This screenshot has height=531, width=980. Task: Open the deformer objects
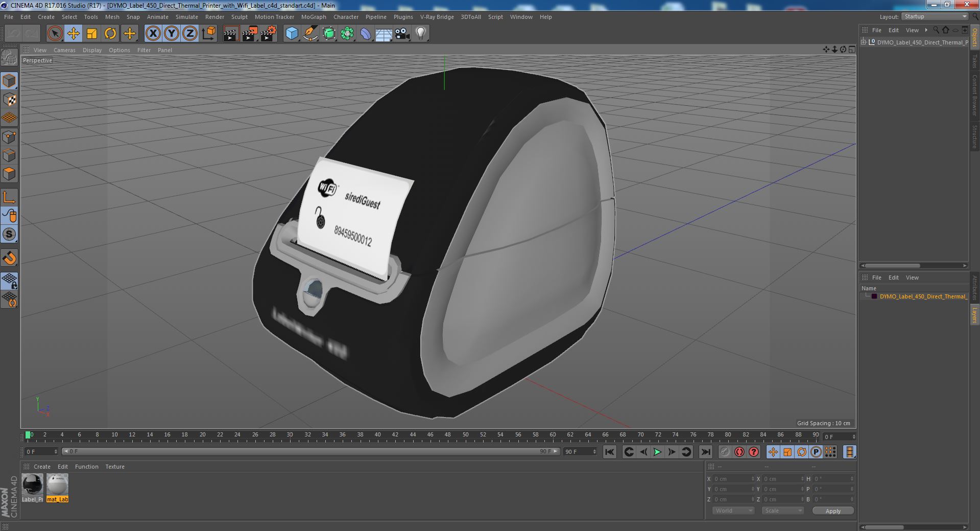click(x=366, y=34)
